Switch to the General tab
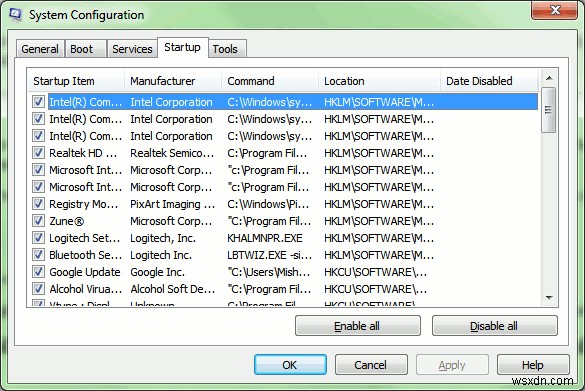 click(x=40, y=49)
